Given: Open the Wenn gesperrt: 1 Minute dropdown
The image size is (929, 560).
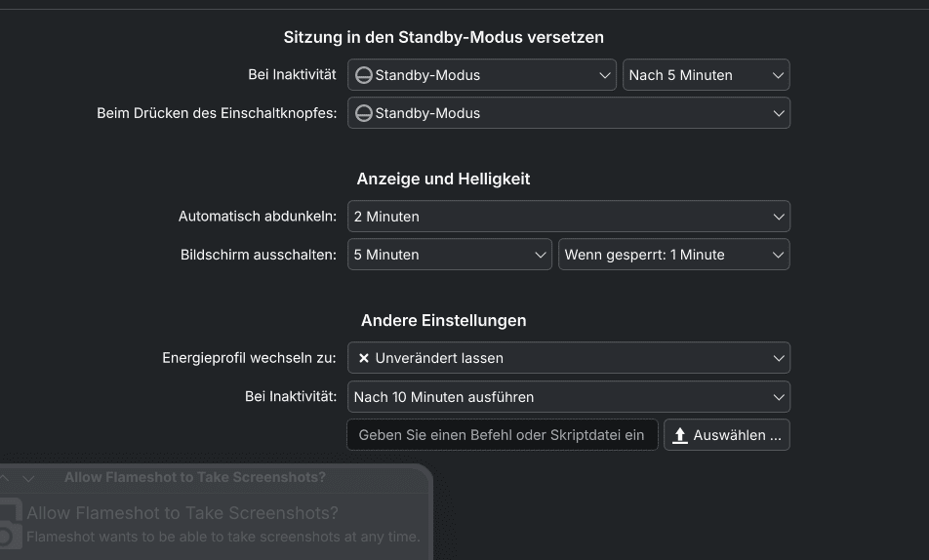Looking at the screenshot, I should [x=673, y=255].
